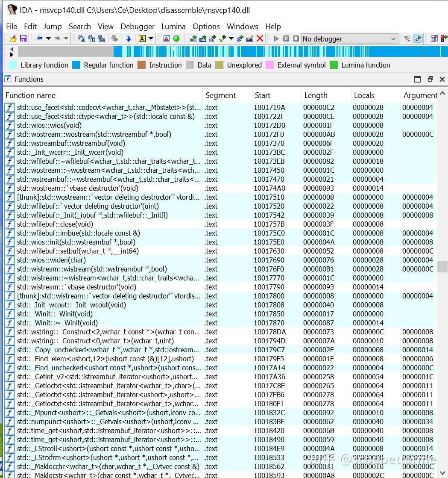The width and height of the screenshot is (448, 478).
Task: Sort by the Start column header
Action: 277,95
